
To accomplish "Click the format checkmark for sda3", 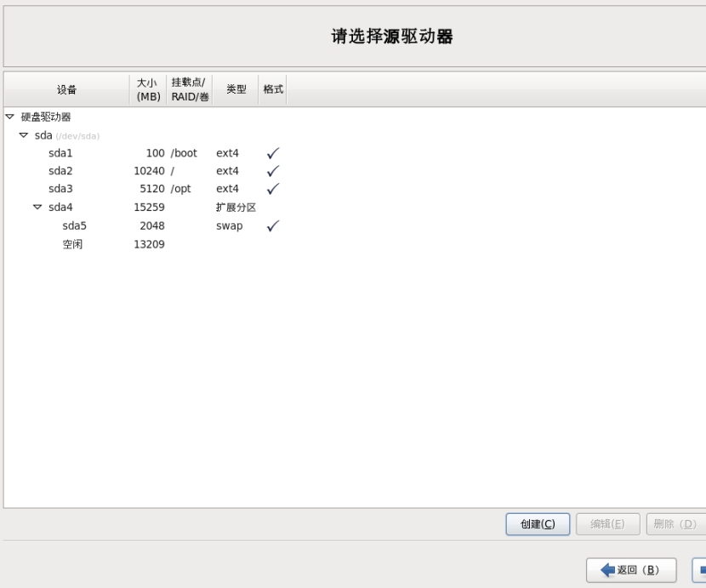I will (x=273, y=189).
